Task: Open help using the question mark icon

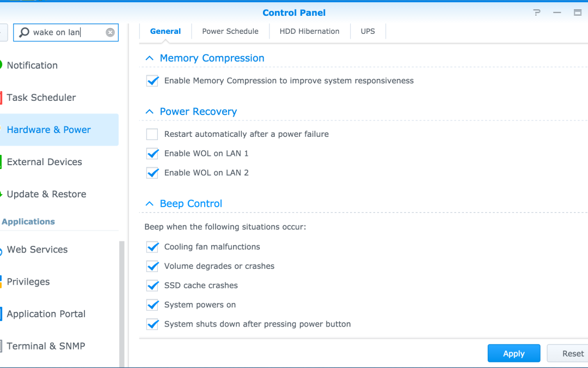Action: (x=536, y=11)
